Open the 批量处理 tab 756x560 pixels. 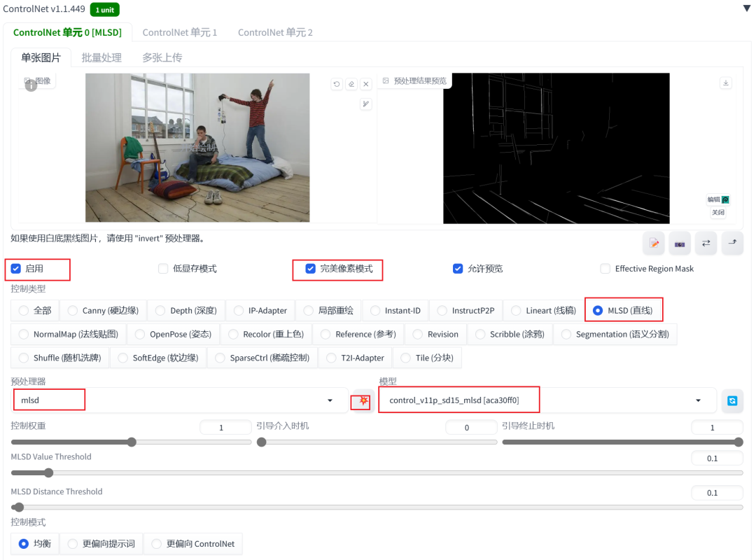103,57
